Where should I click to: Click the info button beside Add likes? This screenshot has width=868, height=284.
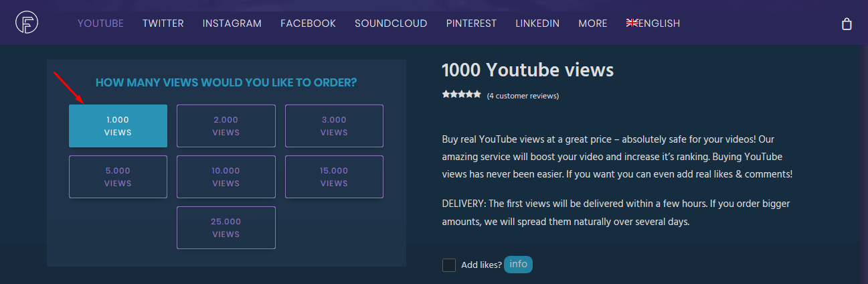[518, 265]
